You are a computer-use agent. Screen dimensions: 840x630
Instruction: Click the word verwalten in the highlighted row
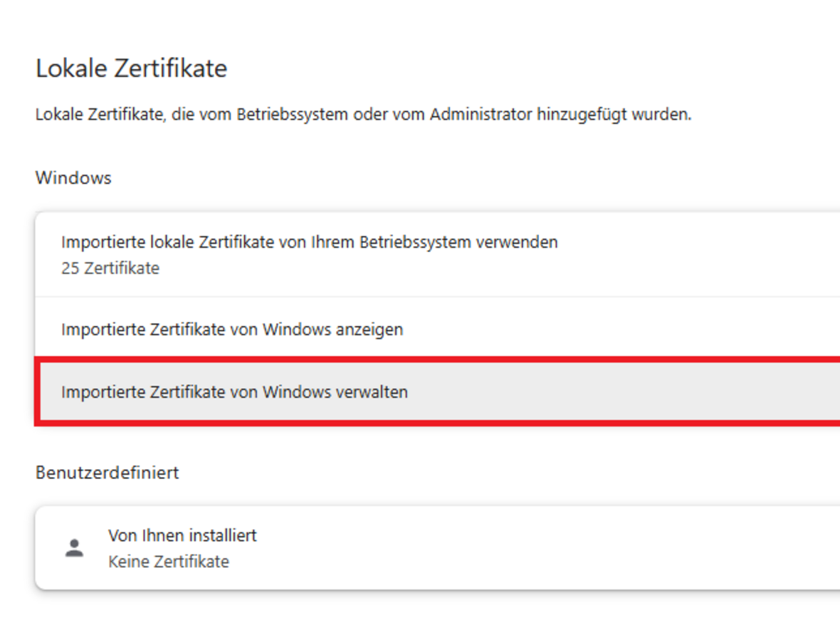(x=372, y=392)
